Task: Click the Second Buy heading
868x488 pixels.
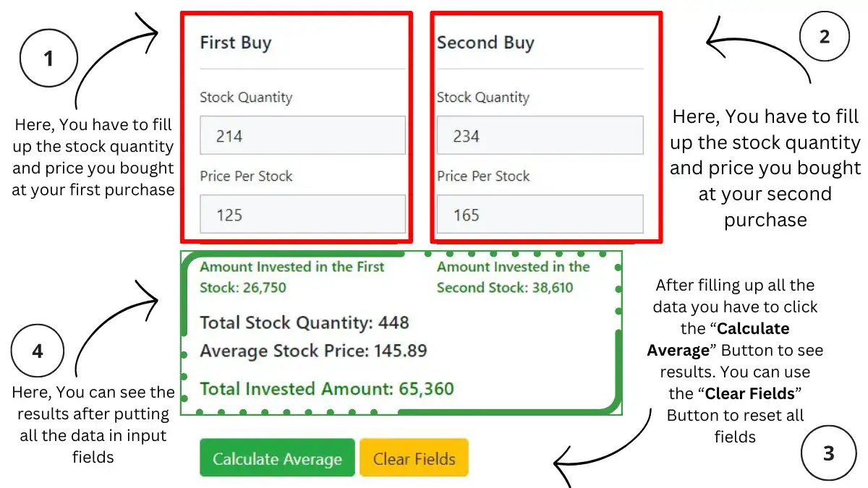Action: pos(485,43)
